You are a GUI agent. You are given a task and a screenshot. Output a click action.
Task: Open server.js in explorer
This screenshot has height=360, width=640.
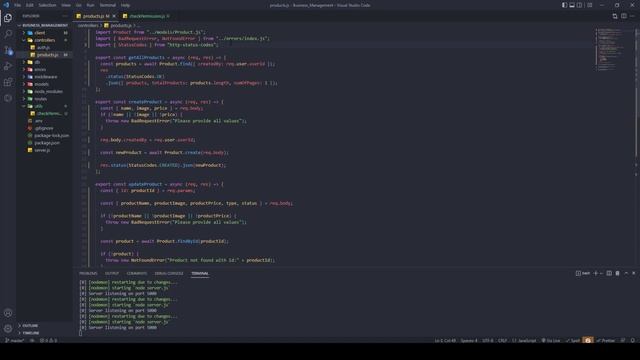point(44,150)
